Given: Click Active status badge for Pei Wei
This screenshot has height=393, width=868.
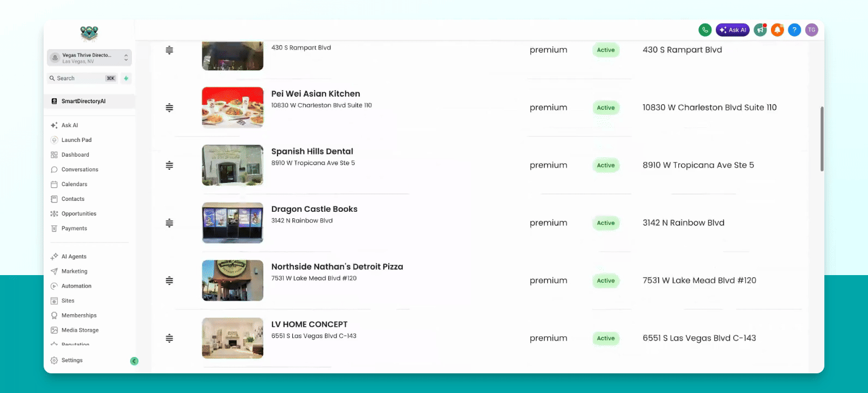Looking at the screenshot, I should coord(606,108).
